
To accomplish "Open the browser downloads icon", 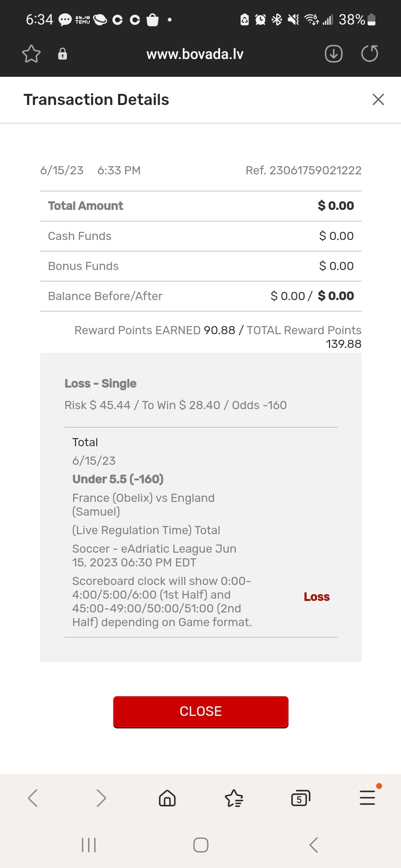I will tap(333, 54).
